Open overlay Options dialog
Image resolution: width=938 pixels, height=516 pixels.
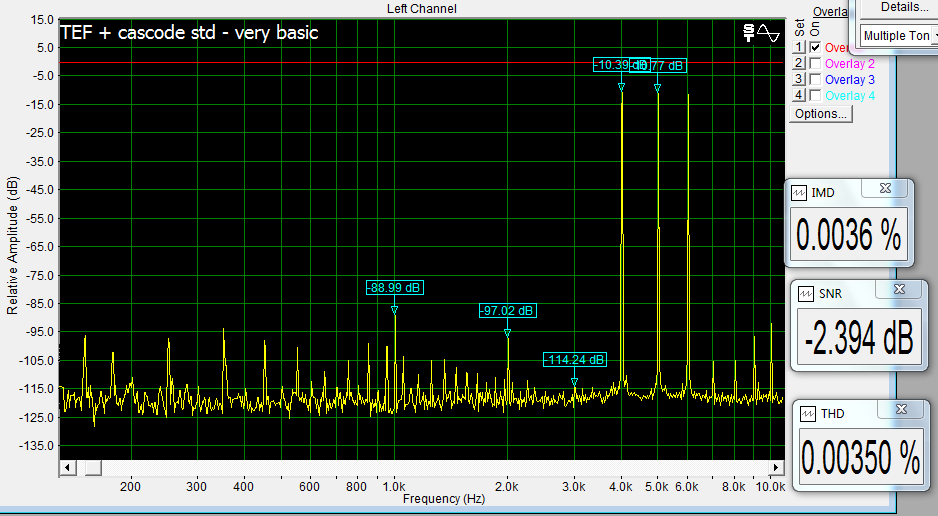(x=821, y=114)
